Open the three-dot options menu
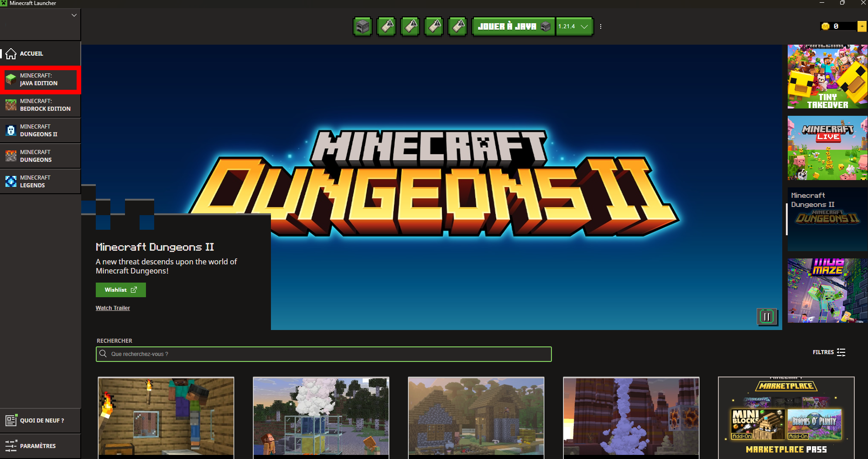Image resolution: width=868 pixels, height=459 pixels. coord(601,26)
